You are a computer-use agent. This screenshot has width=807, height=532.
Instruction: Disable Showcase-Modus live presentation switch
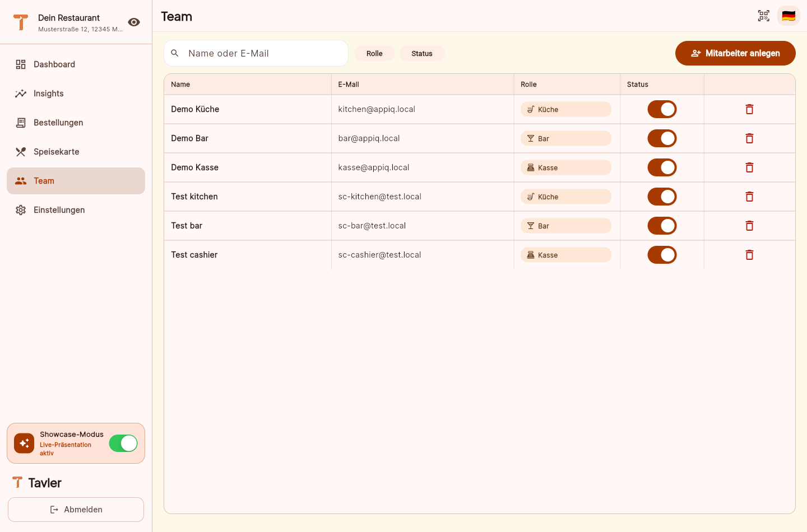[123, 443]
